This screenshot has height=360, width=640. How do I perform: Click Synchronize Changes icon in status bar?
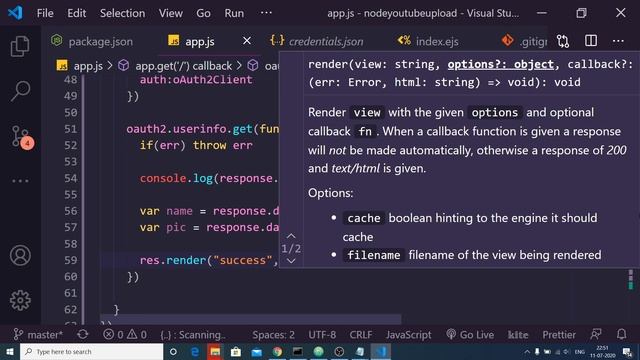click(83, 335)
